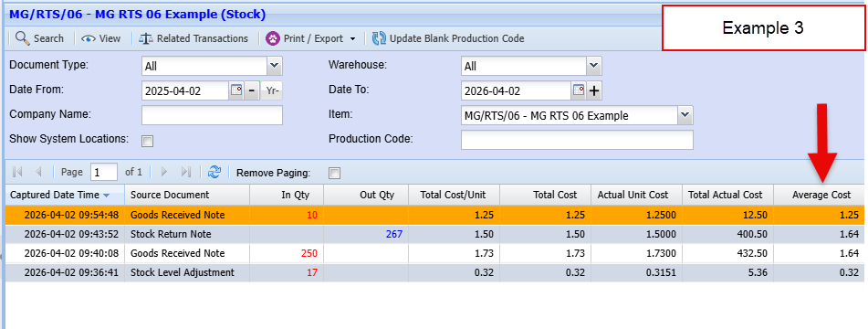The width and height of the screenshot is (868, 329).
Task: Click the Search toolbar label
Action: click(48, 38)
